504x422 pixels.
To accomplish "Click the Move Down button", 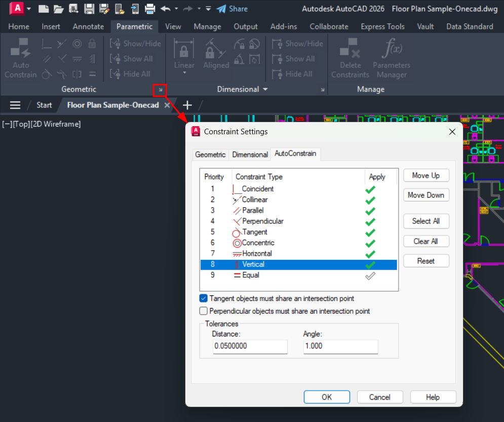I will (x=426, y=195).
